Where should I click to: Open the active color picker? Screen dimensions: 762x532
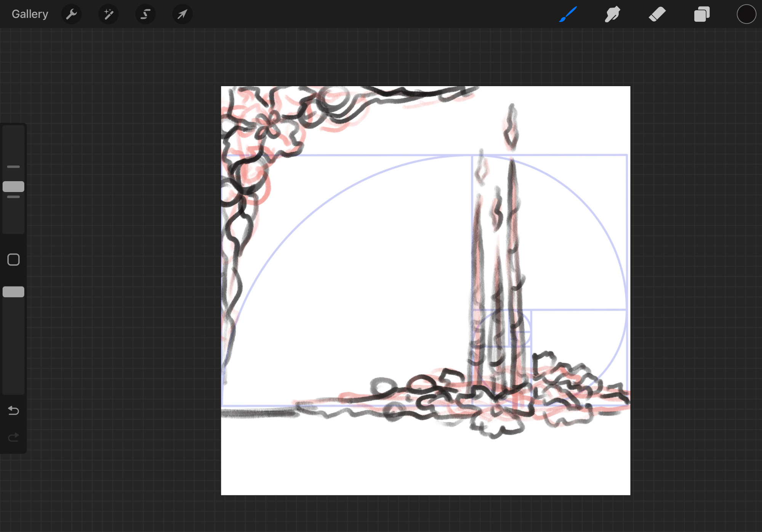click(746, 14)
